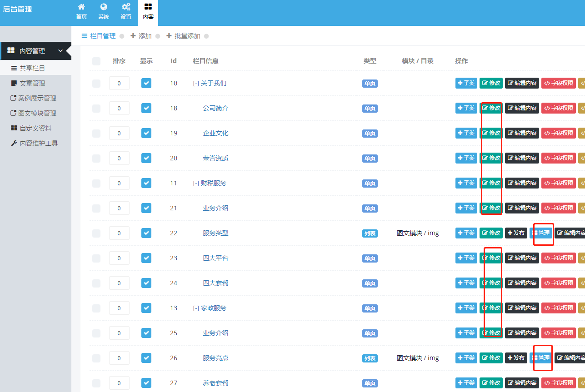Tick the select-all checkbox in table header
Screen dimensions: 585x392
(x=96, y=61)
